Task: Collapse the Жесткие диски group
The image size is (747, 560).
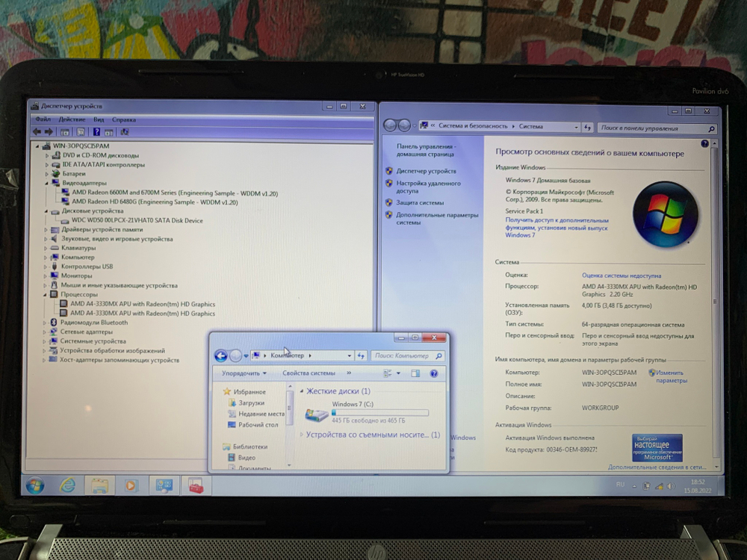Action: click(x=302, y=391)
